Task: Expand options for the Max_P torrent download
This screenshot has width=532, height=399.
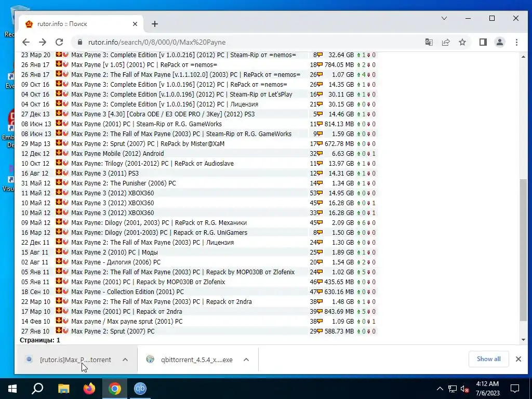Action: click(125, 360)
